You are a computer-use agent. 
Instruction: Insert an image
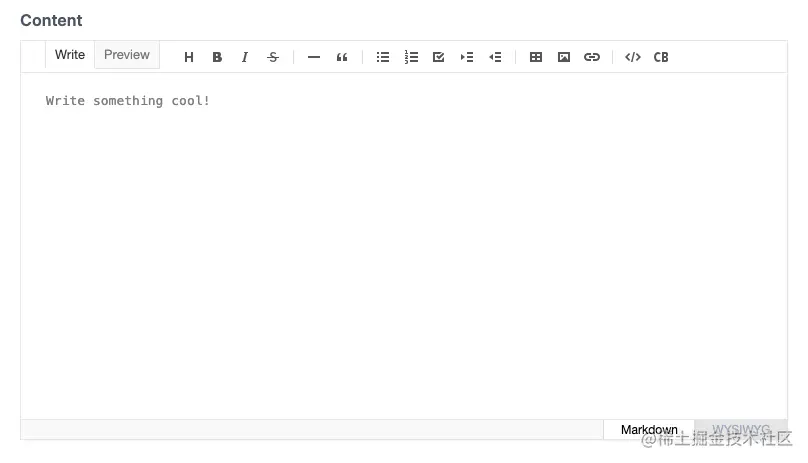tap(564, 57)
